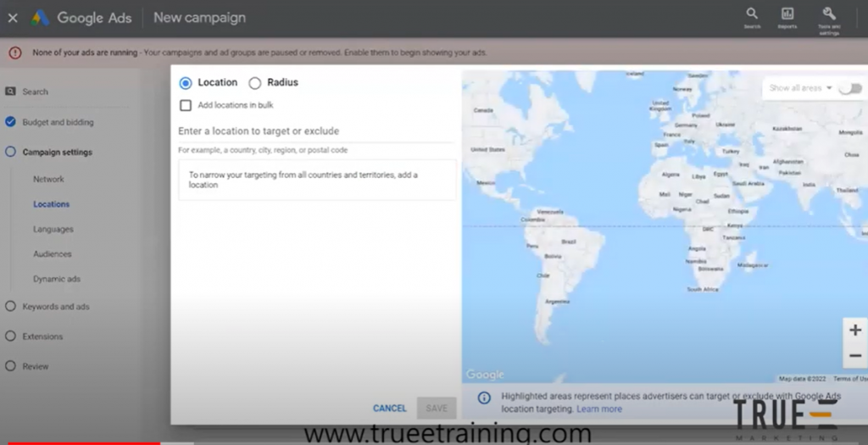Click the CANCEL button
Image resolution: width=868 pixels, height=445 pixels.
(389, 409)
